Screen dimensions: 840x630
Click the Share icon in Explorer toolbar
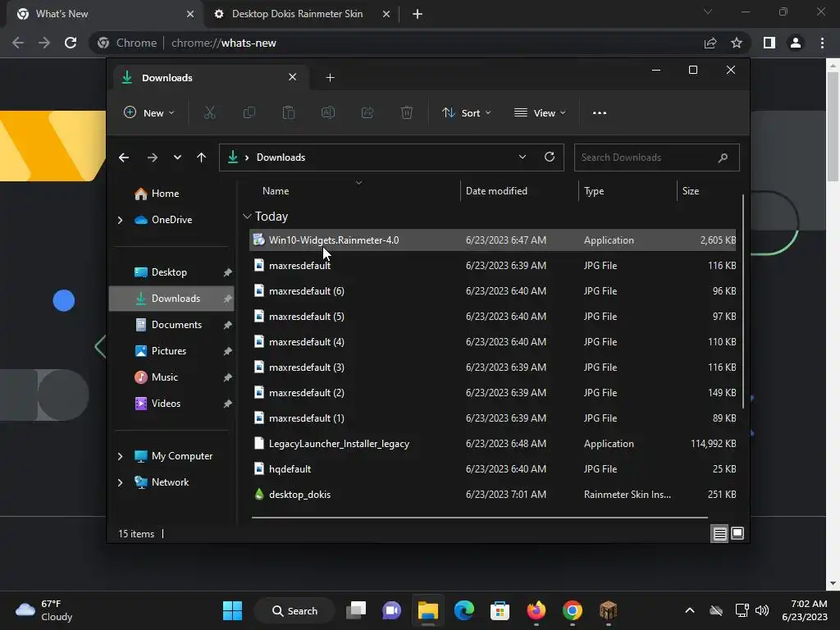pyautogui.click(x=367, y=112)
